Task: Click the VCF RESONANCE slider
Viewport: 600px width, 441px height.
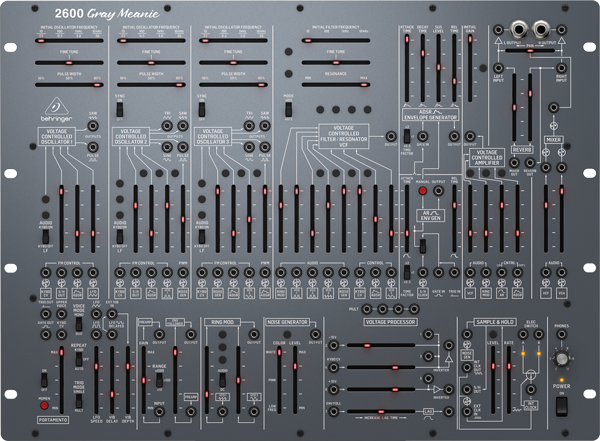Action: (x=336, y=85)
